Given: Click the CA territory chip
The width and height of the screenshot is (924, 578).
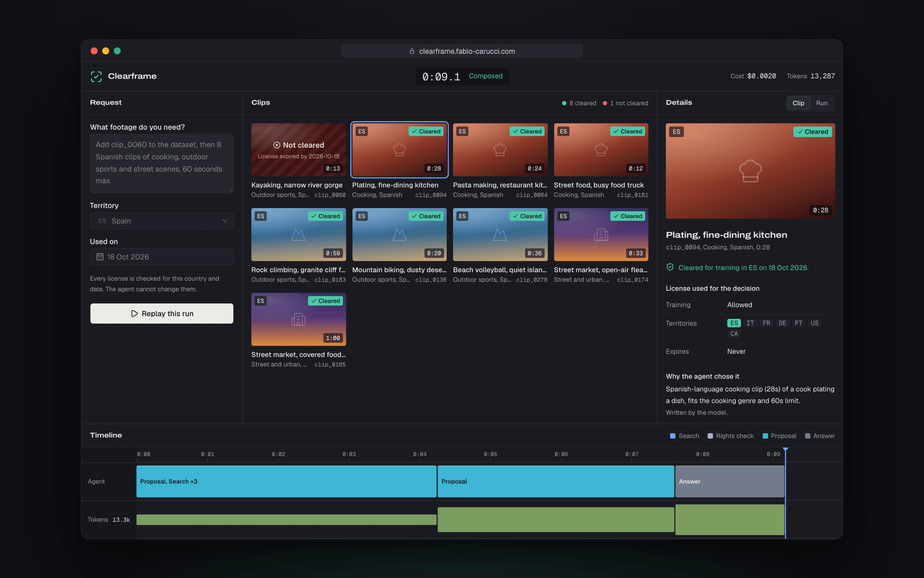Looking at the screenshot, I should point(734,334).
